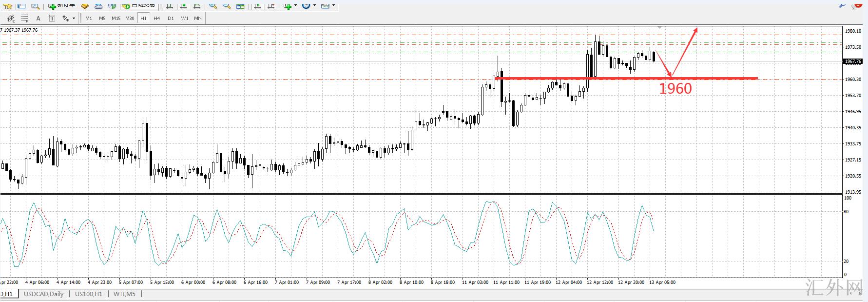This screenshot has height=302, width=868.
Task: Select the equidistant channel drawing tool
Action: (x=11, y=18)
